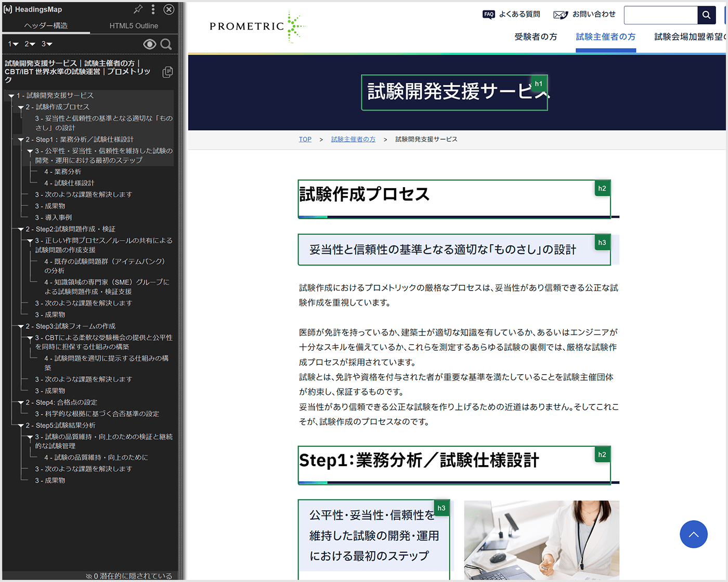Click the お問い合わせ link
Screen dimensions: 728x582
coord(594,15)
